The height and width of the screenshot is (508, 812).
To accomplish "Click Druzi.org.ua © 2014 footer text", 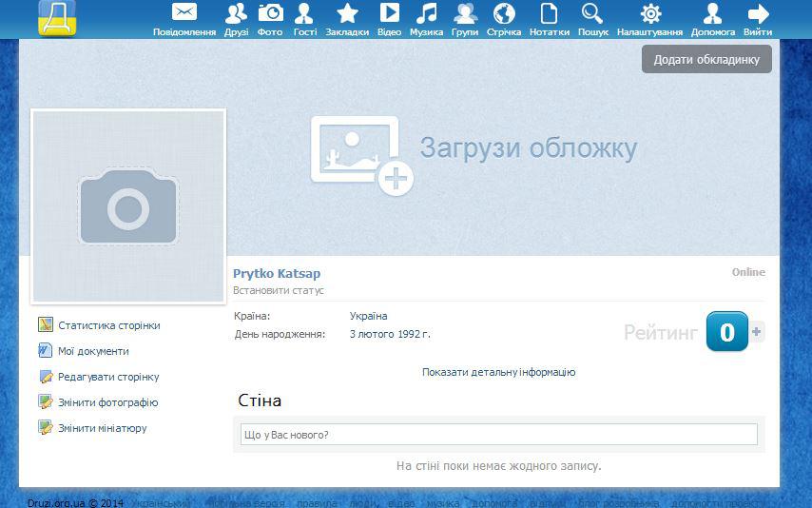I will pos(76,503).
